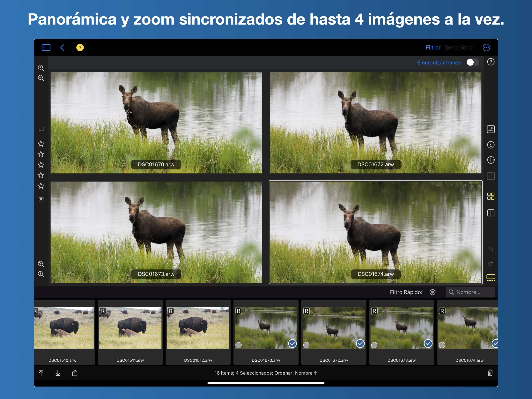The height and width of the screenshot is (399, 532).
Task: Click the DSC01673.arw filmstrip file name
Action: pos(401,360)
